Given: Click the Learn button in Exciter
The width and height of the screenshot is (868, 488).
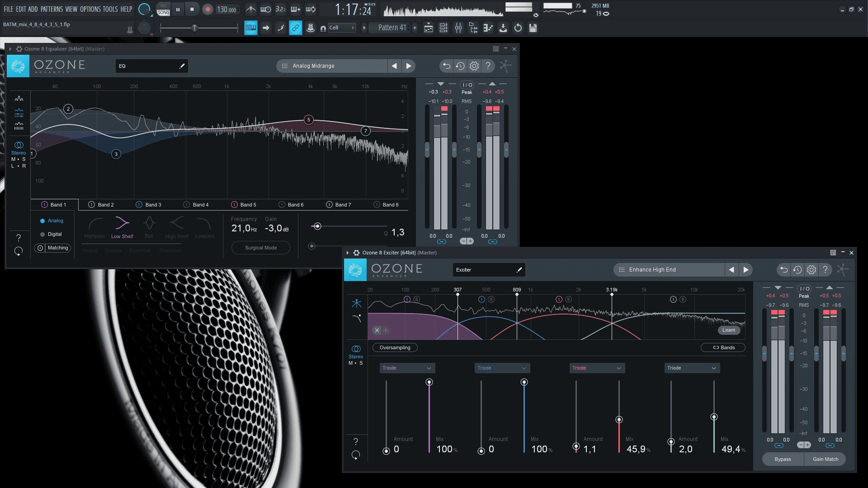Looking at the screenshot, I should (x=729, y=330).
